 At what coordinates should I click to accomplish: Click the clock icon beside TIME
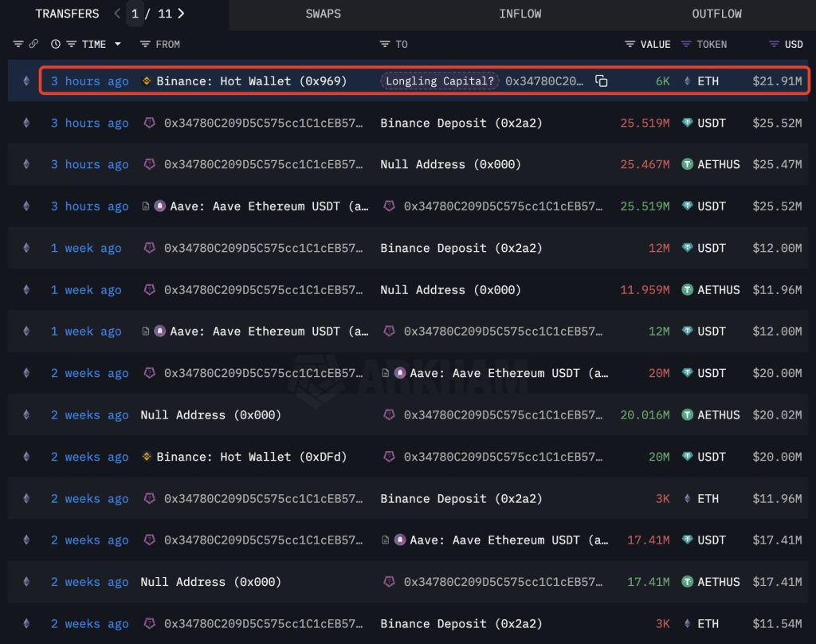click(x=56, y=45)
